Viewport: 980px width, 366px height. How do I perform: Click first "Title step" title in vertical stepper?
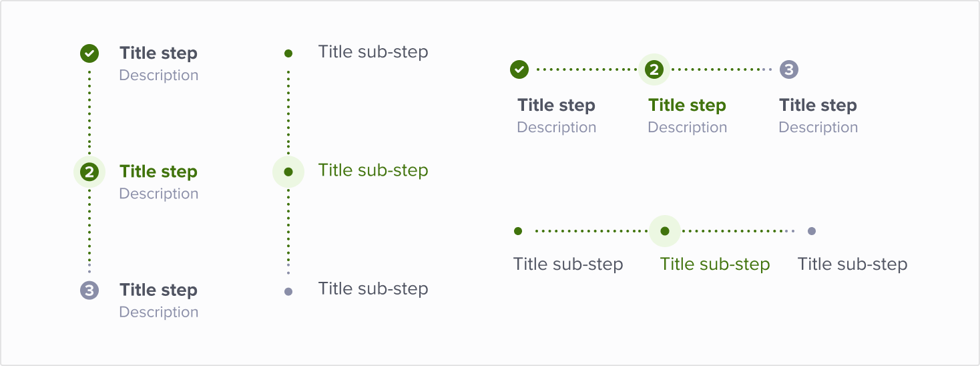(158, 53)
